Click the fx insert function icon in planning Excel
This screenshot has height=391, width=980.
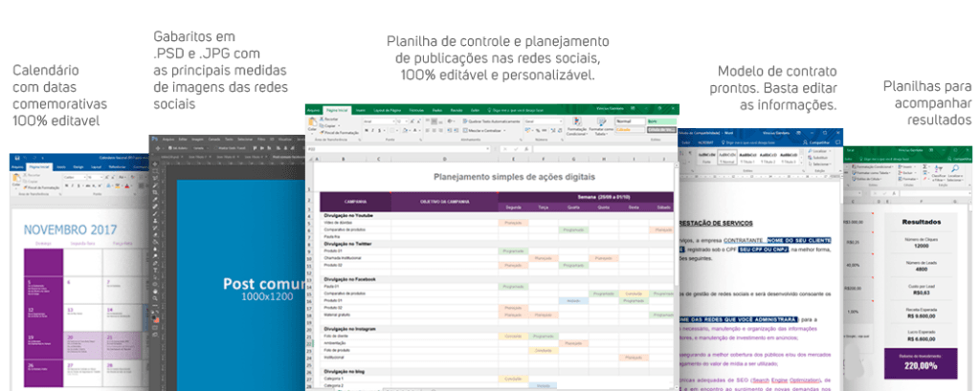click(x=527, y=148)
